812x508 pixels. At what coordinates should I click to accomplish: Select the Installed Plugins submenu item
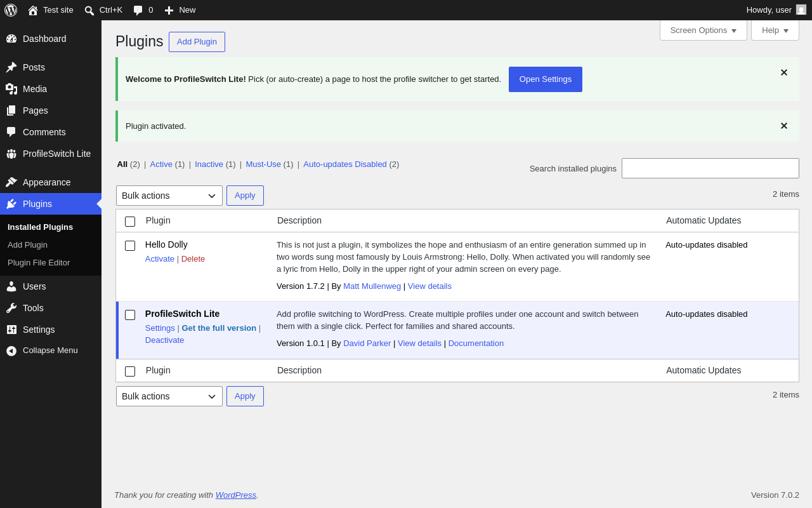pos(40,227)
